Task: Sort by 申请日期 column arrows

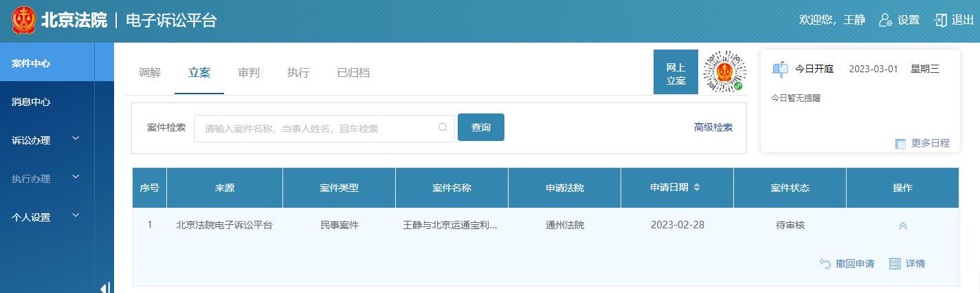Action: (x=697, y=187)
